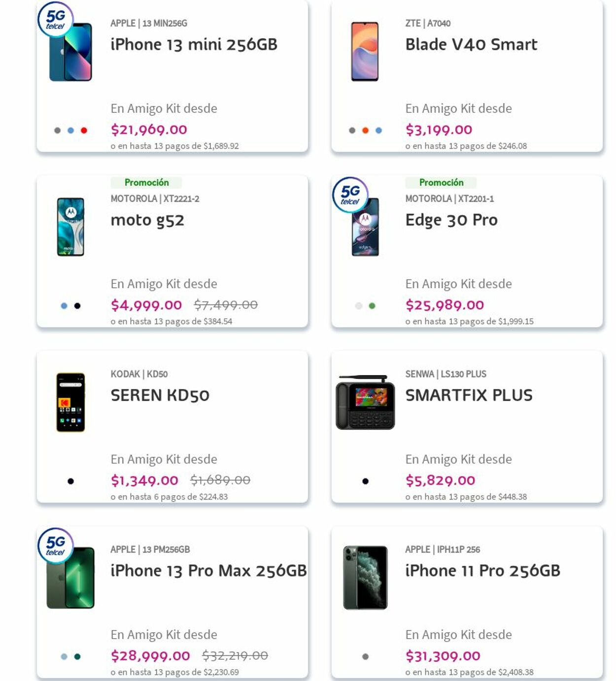Click the Promoción tag on Edge 30 Pro
The image size is (616, 681).
441,183
